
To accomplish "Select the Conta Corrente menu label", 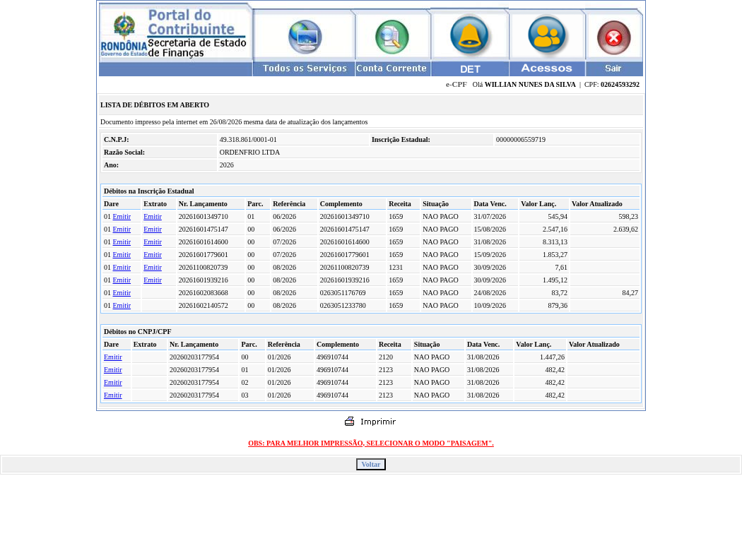I will click(x=391, y=68).
